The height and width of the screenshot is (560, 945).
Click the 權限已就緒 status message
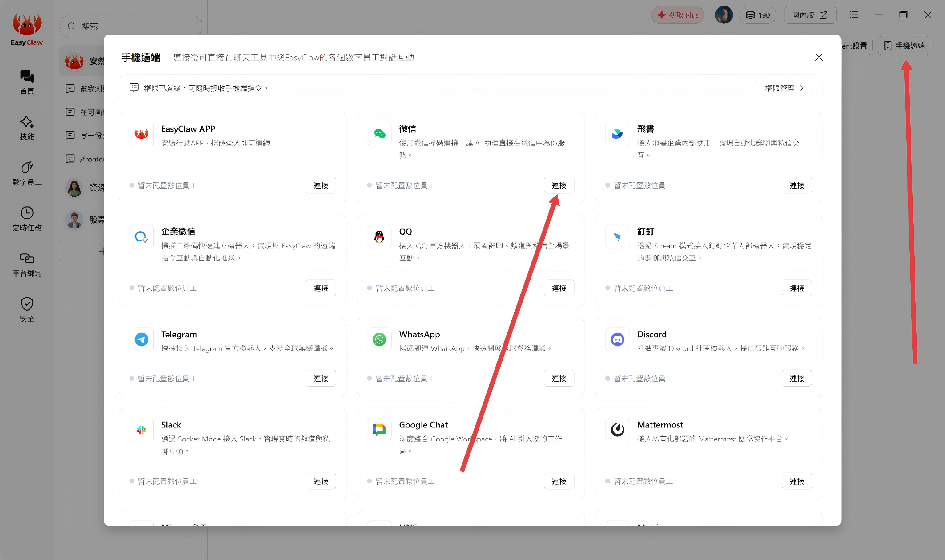tap(198, 88)
